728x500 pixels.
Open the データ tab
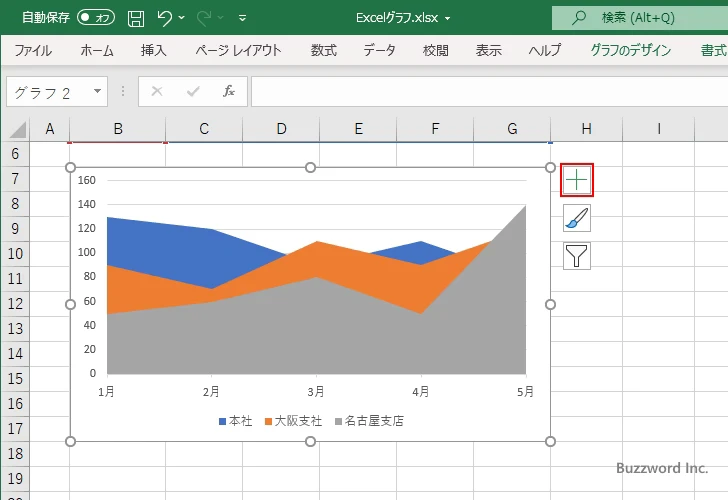(379, 50)
